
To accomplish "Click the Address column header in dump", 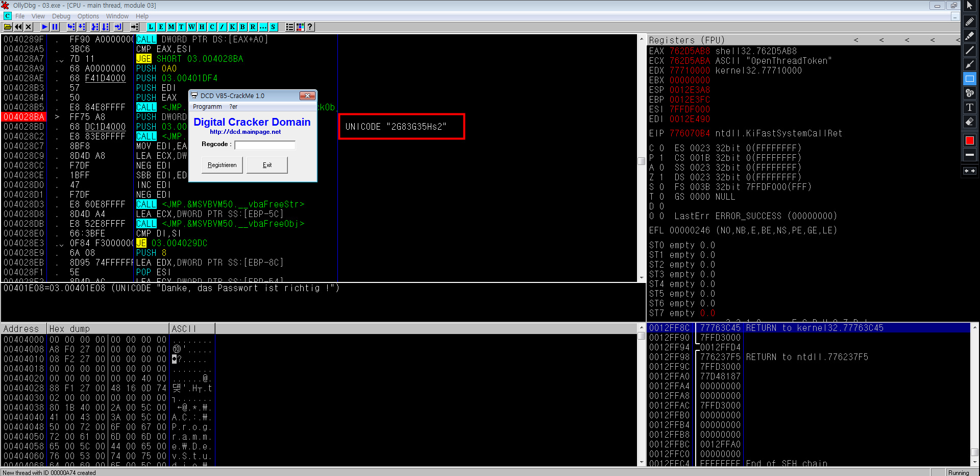I will tap(24, 328).
